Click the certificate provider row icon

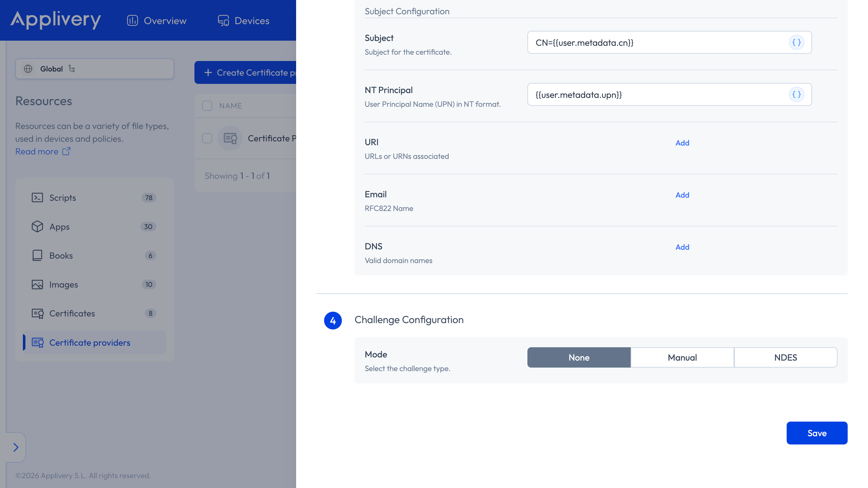(x=230, y=138)
